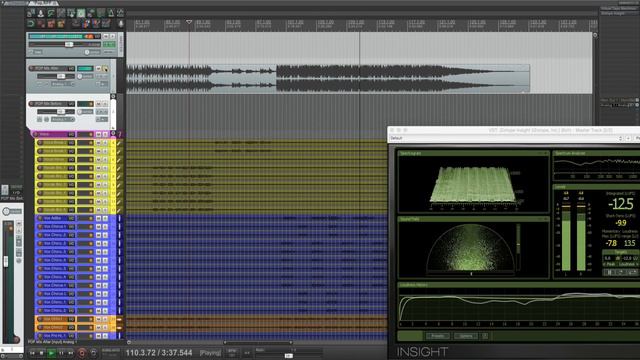Stop playback with the Stop button

click(42, 353)
